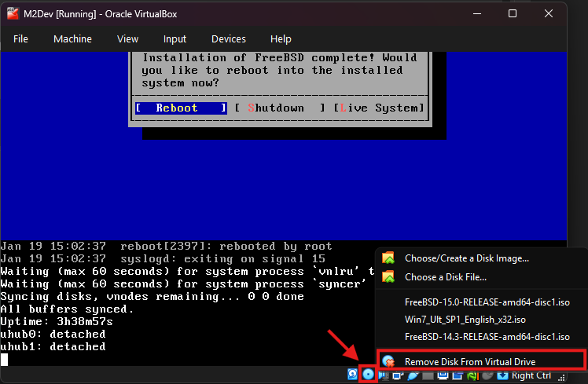The image size is (588, 384).
Task: Click the optical disk icon in status bar
Action: [x=368, y=375]
